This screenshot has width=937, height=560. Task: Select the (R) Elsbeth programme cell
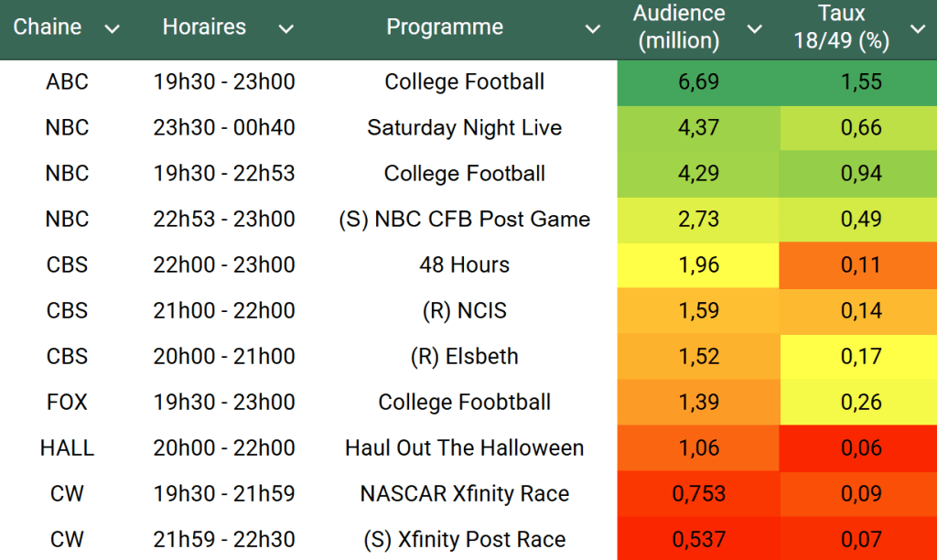(x=464, y=357)
